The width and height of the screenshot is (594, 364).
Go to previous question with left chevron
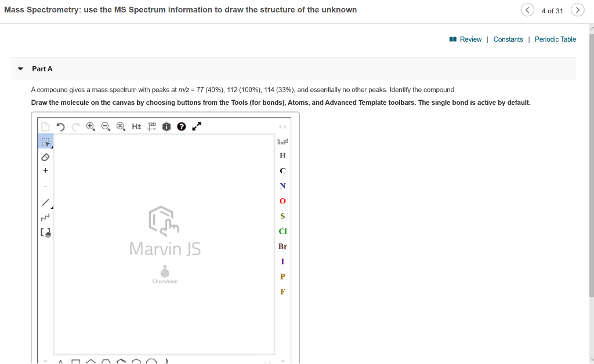527,10
